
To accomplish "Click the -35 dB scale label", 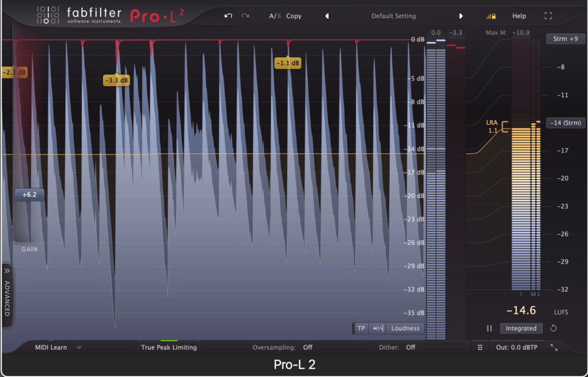I will point(414,312).
